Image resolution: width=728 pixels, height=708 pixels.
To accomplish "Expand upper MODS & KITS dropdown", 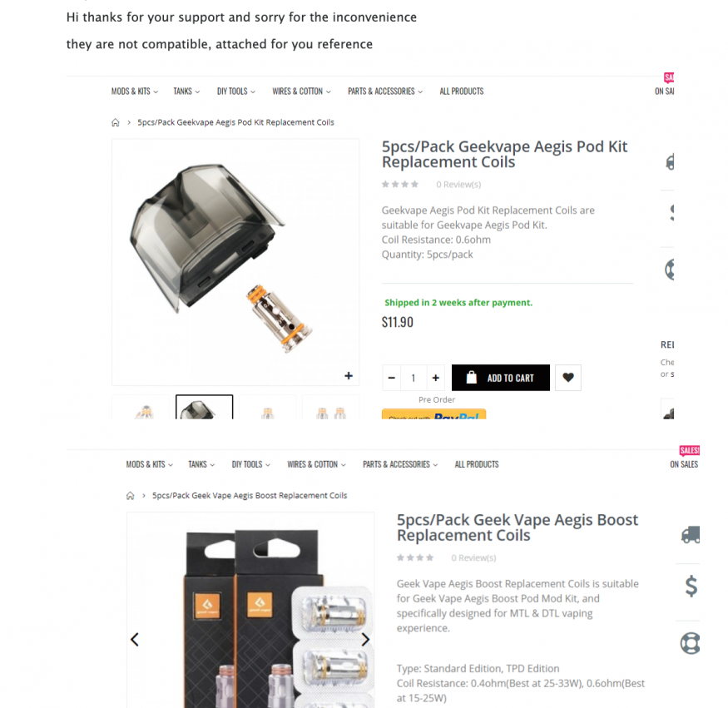I will pyautogui.click(x=135, y=92).
